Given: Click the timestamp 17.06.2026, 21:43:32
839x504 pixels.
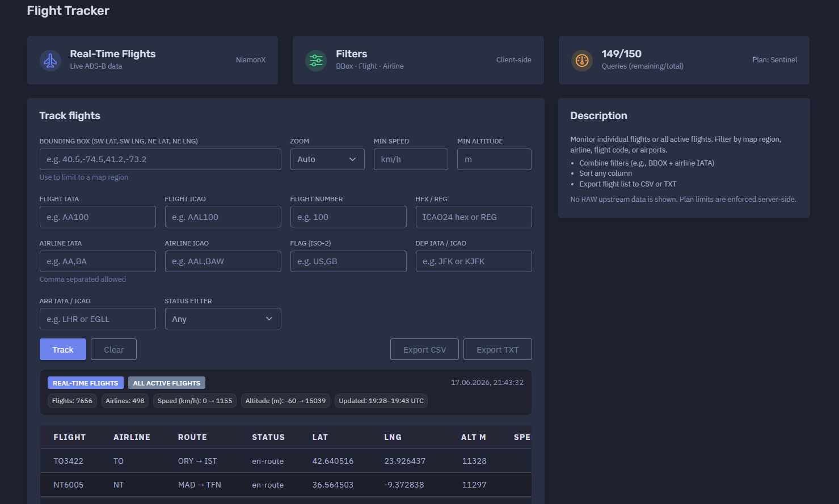Looking at the screenshot, I should tap(487, 383).
